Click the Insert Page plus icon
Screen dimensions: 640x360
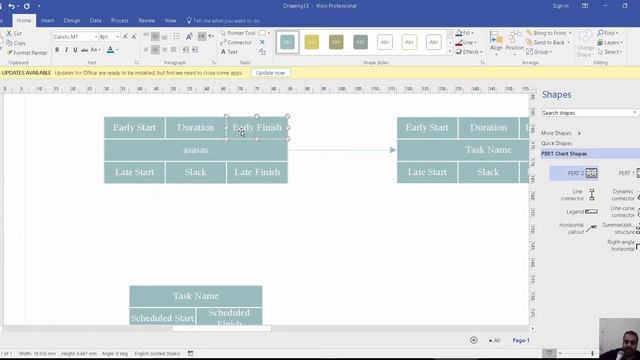pos(473,340)
